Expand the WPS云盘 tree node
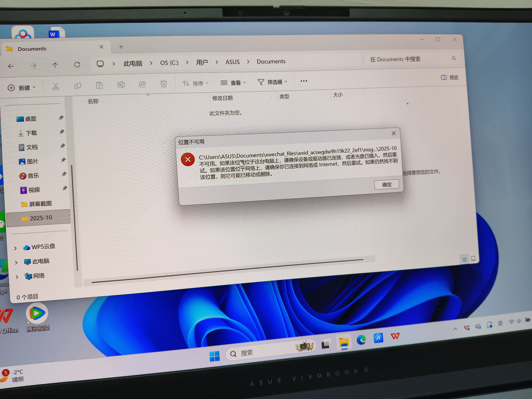 pyautogui.click(x=15, y=248)
